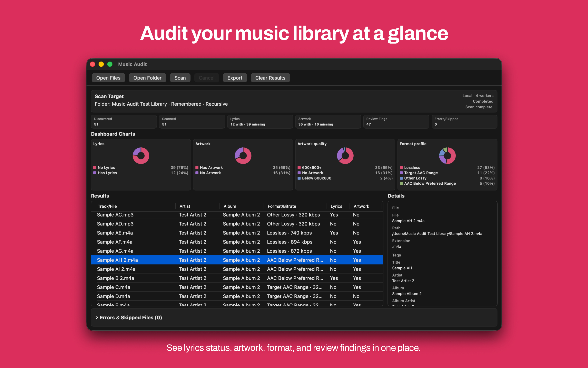Viewport: 588px width, 368px height.
Task: Select the Sample AF.m4a row
Action: point(237,242)
